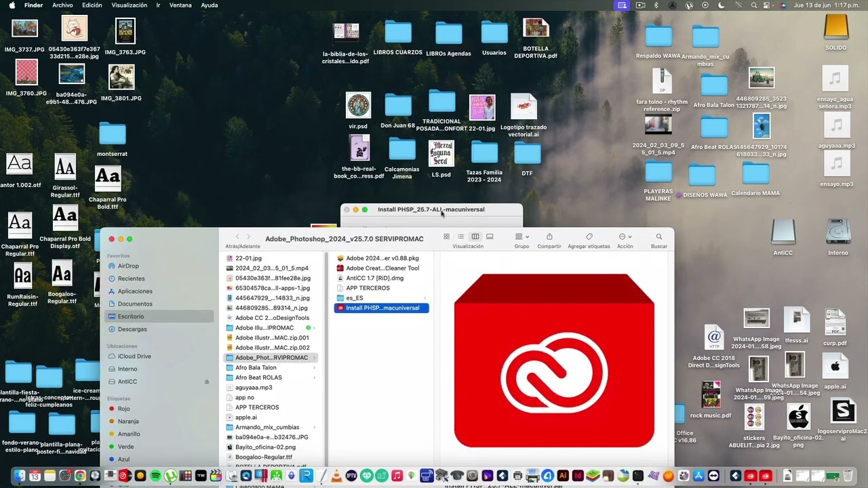Click the Agregar etiquetas tag icon

[589, 237]
